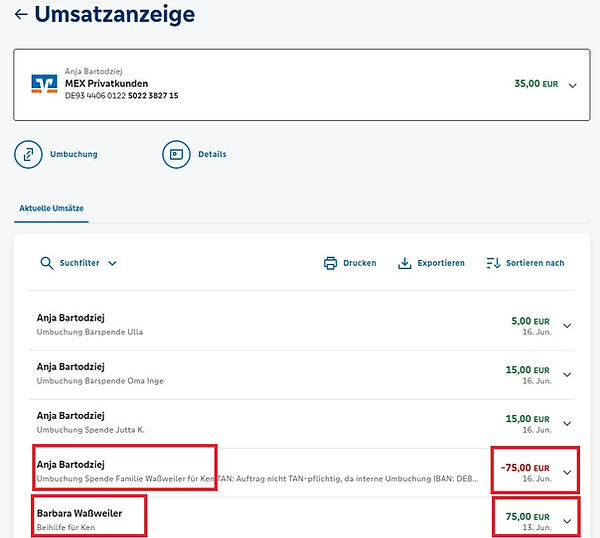The image size is (600, 538).
Task: Expand the MEX Privatkunden account card chevron
Action: 572,85
